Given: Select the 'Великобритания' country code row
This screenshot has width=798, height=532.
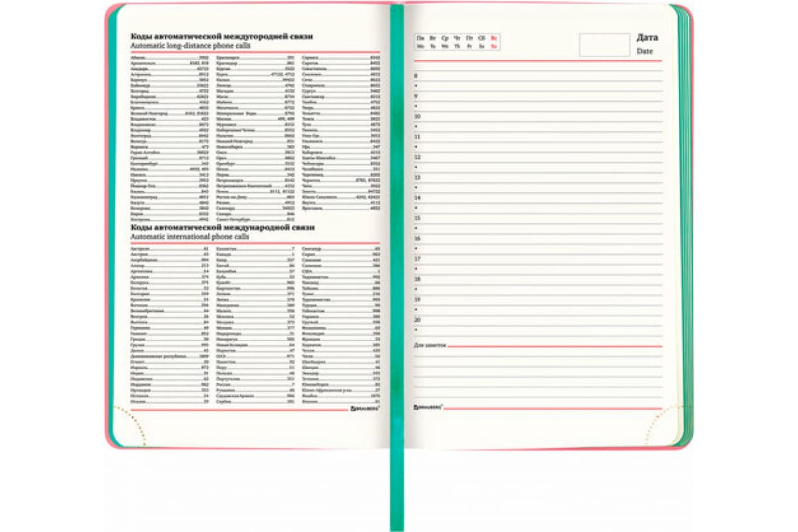Looking at the screenshot, I should (170, 311).
